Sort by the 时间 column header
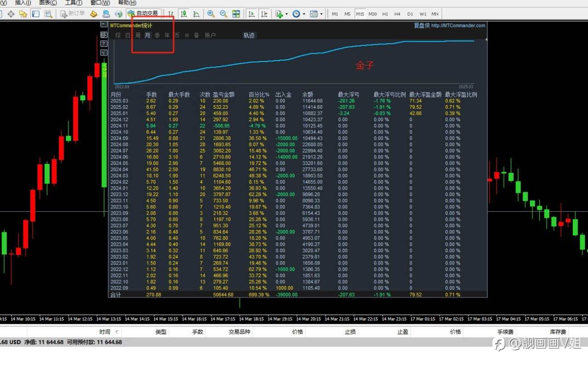This screenshot has height=365, width=588. tap(105, 332)
